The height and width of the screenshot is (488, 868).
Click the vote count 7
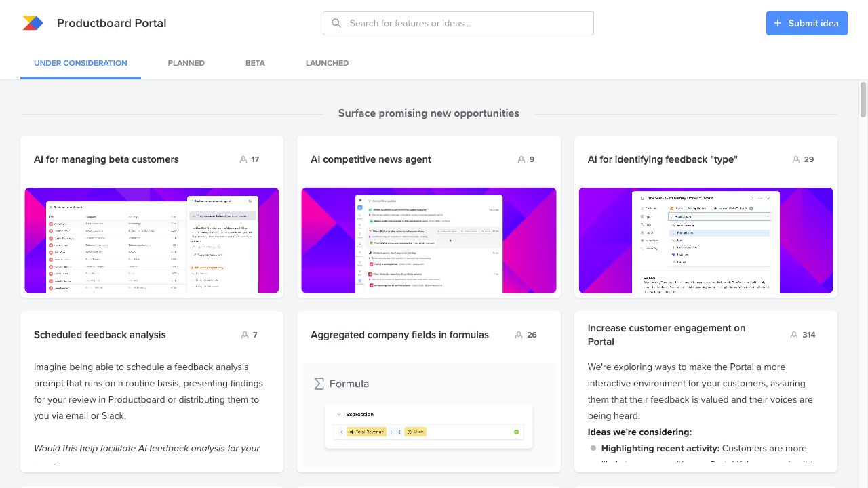coord(255,335)
